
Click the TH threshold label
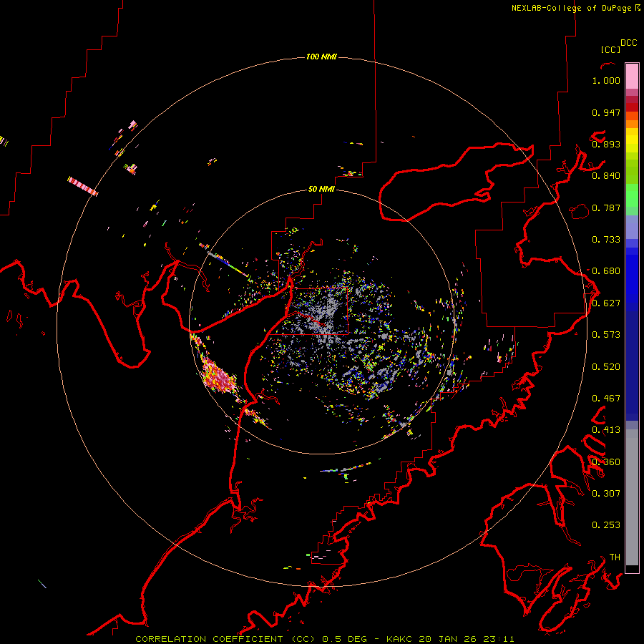[x=615, y=557]
